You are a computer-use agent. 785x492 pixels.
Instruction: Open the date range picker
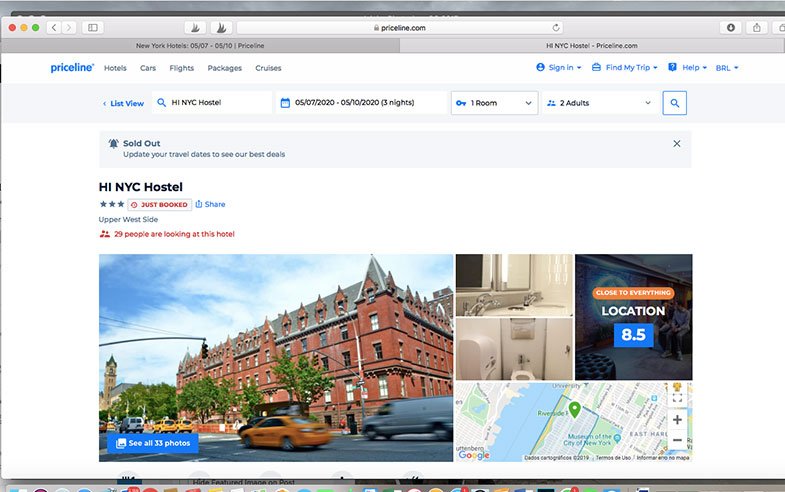360,103
